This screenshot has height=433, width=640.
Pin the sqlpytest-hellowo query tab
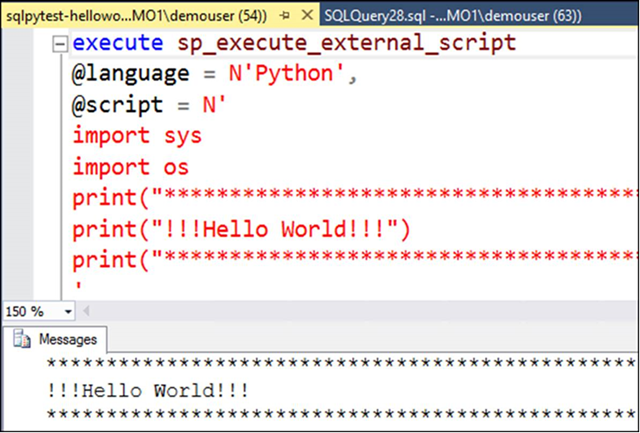coord(285,13)
